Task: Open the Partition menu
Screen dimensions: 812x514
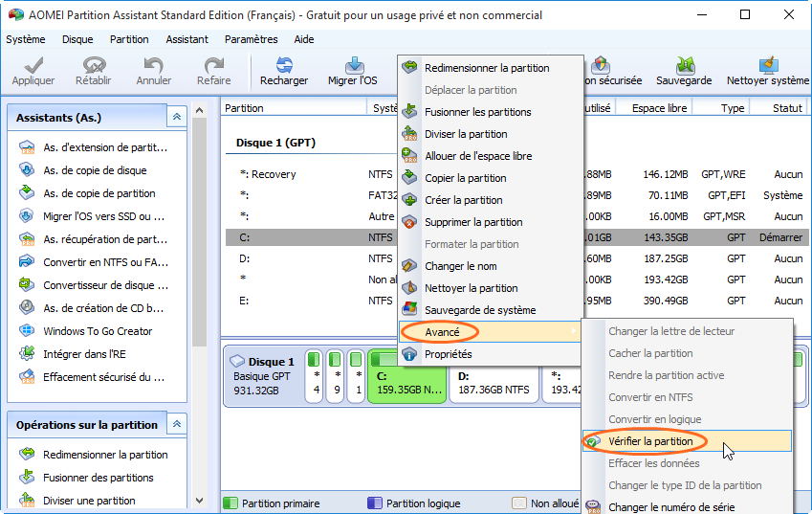Action: click(x=129, y=39)
